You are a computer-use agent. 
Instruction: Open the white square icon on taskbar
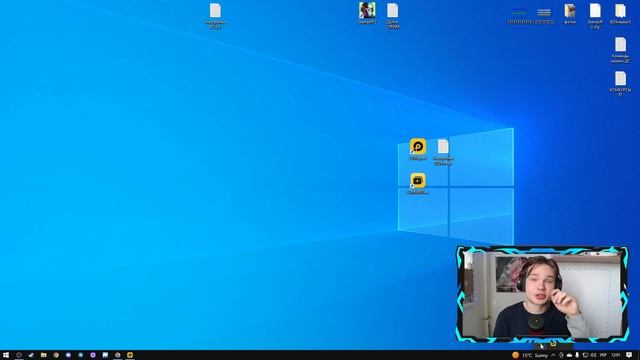click(x=105, y=355)
